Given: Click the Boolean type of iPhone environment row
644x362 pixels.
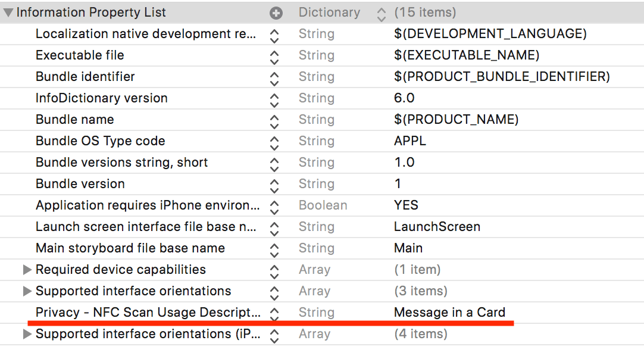Looking at the screenshot, I should (x=323, y=205).
